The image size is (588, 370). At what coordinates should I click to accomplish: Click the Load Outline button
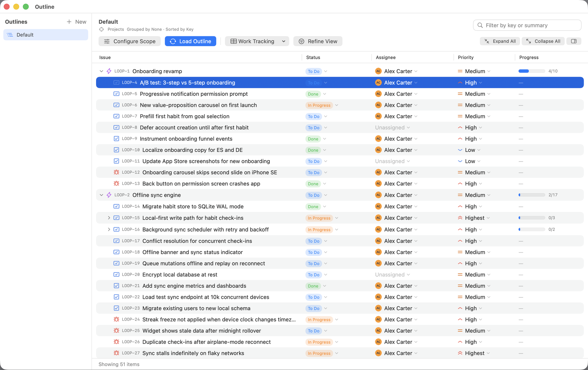coord(190,41)
